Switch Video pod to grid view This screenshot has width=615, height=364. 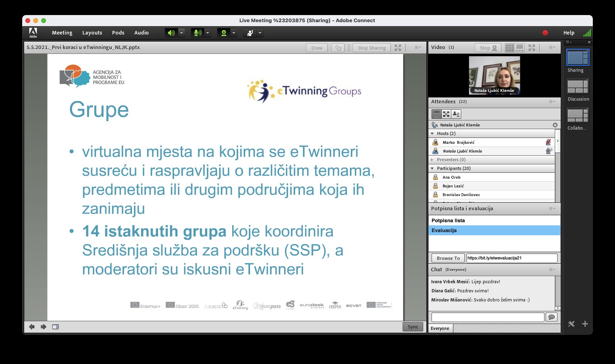[510, 48]
